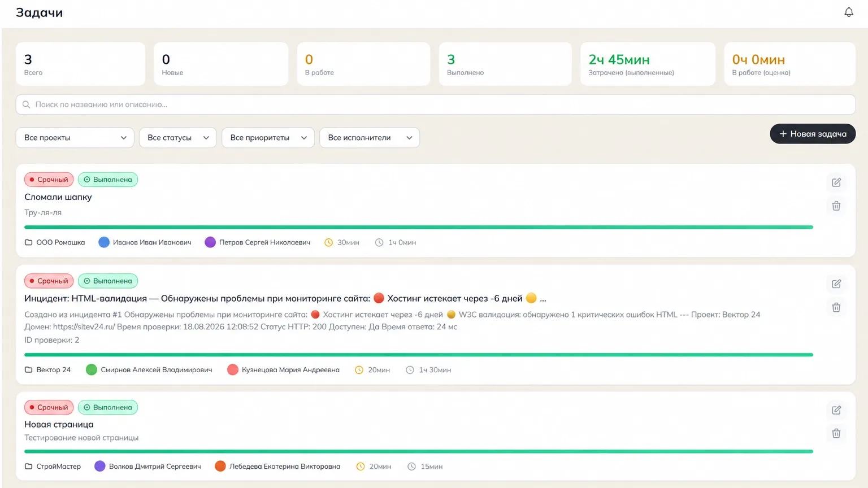This screenshot has height=488, width=868.
Task: Click the "Выполнено" stat card
Action: pyautogui.click(x=505, y=64)
